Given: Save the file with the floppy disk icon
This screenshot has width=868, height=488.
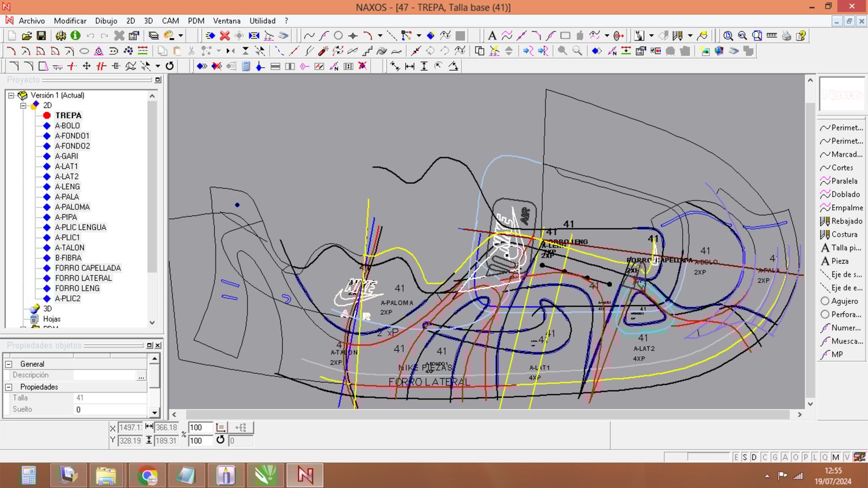Looking at the screenshot, I should click(41, 36).
